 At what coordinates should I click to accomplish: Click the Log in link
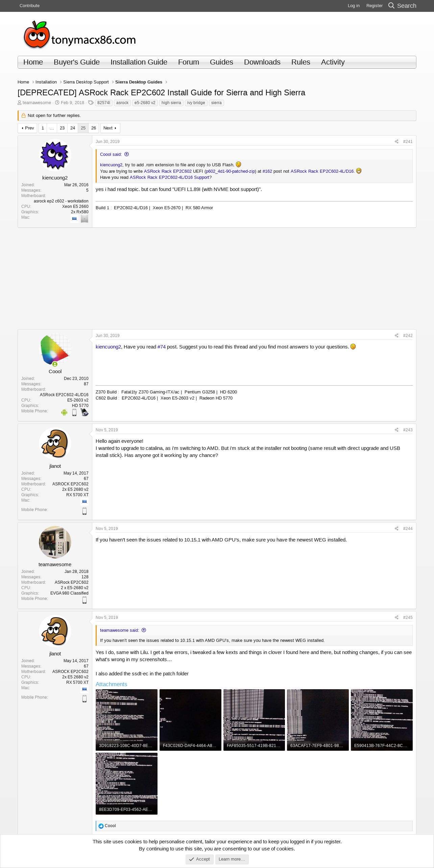[354, 6]
